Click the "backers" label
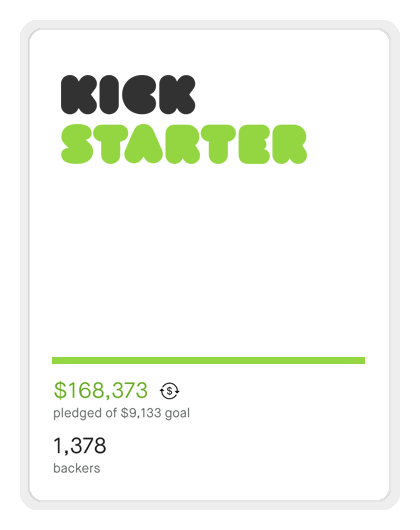420x530 pixels. pos(77,468)
